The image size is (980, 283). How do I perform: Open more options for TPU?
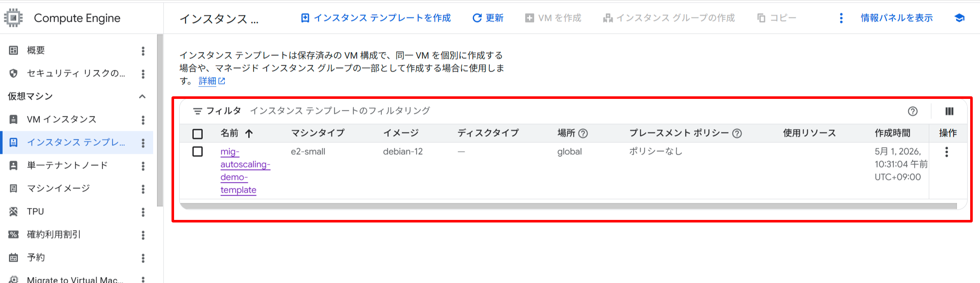[x=143, y=212]
